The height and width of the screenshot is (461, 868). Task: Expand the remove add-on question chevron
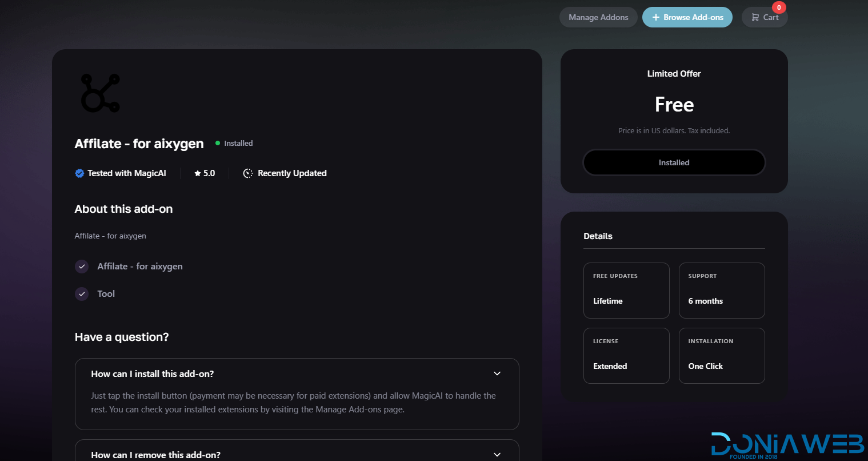497,454
